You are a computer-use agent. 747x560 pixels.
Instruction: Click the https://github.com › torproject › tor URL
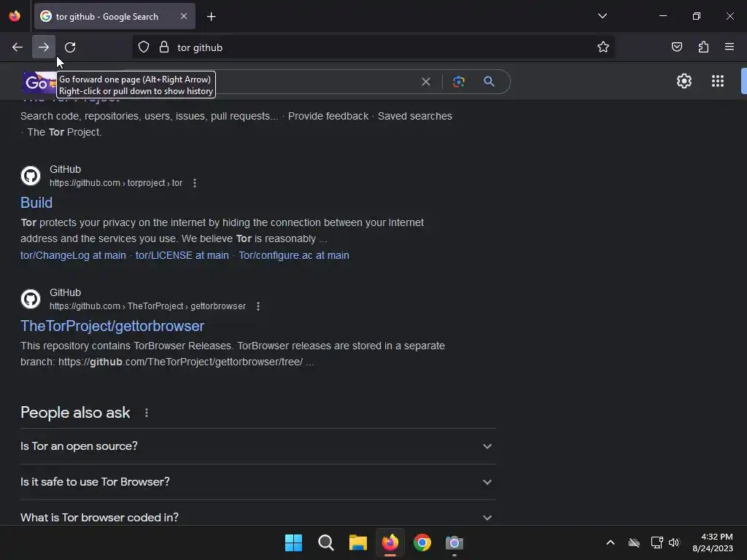click(116, 183)
